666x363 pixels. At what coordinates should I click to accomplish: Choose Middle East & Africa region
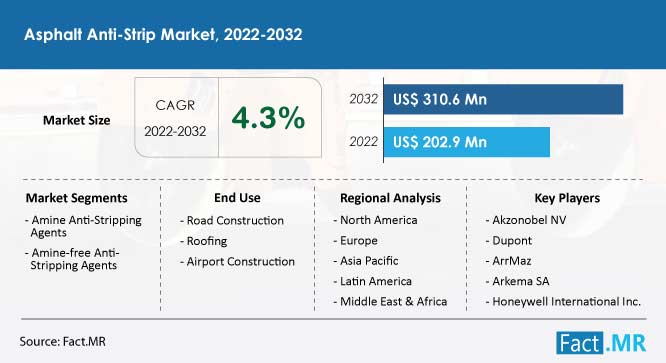tap(390, 301)
